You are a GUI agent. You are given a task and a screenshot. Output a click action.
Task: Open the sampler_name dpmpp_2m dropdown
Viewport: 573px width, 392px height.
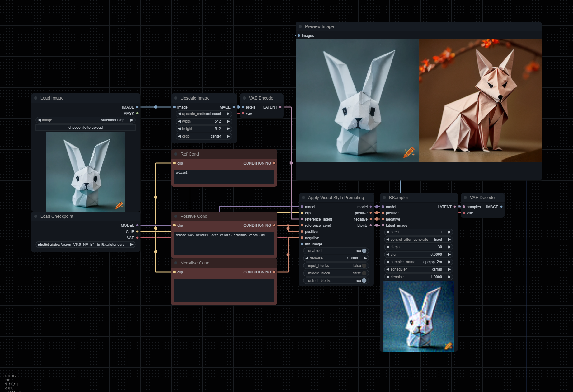tap(419, 262)
